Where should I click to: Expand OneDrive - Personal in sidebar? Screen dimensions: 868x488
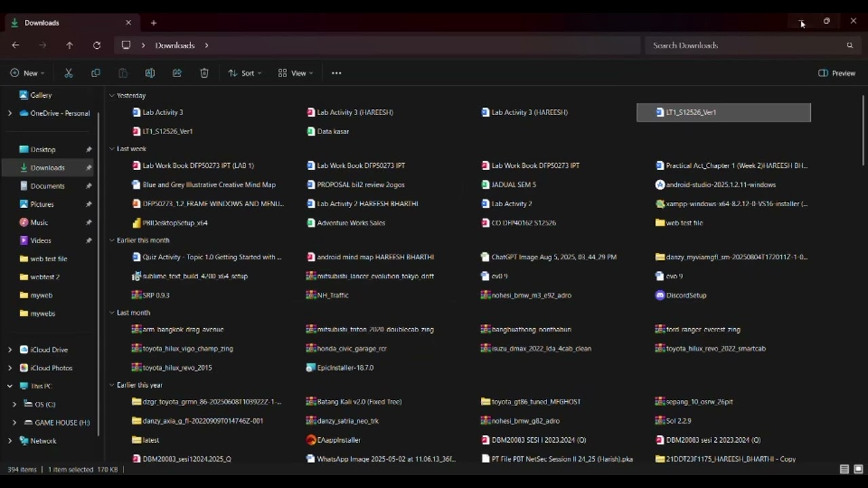(x=9, y=113)
